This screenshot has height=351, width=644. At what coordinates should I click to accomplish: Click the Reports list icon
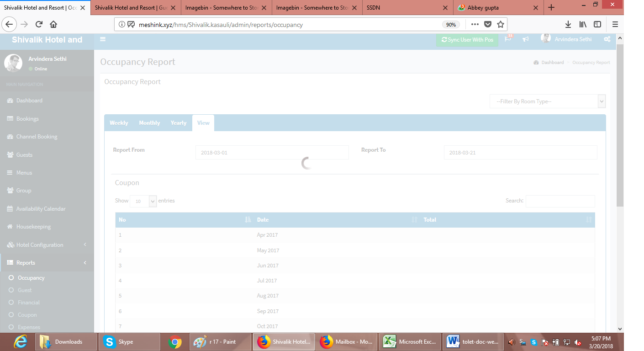[10, 263]
